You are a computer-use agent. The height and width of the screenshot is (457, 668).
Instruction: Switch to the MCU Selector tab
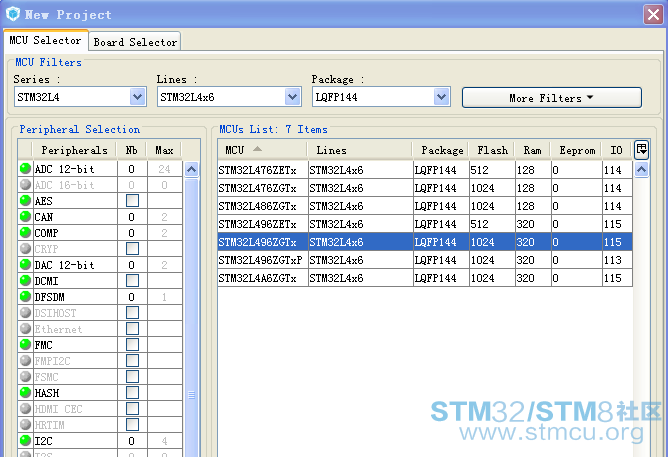coord(45,40)
